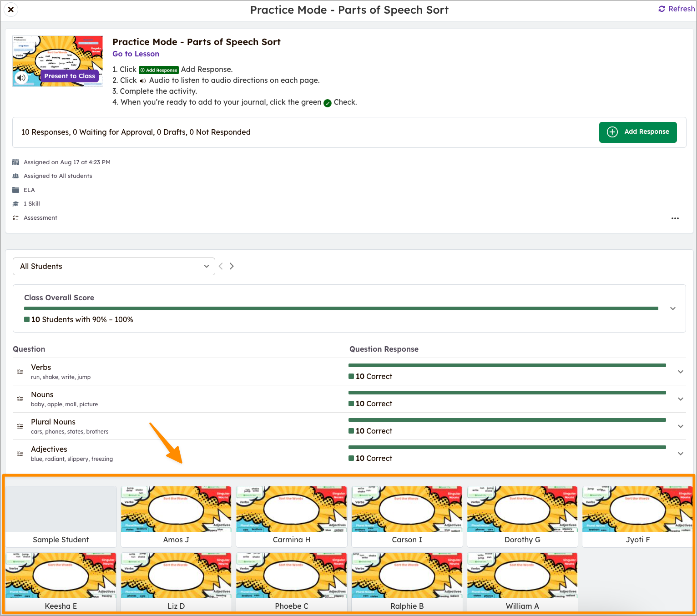Close the Practice Mode window with X
Viewport: 697px width, 616px height.
(11, 10)
